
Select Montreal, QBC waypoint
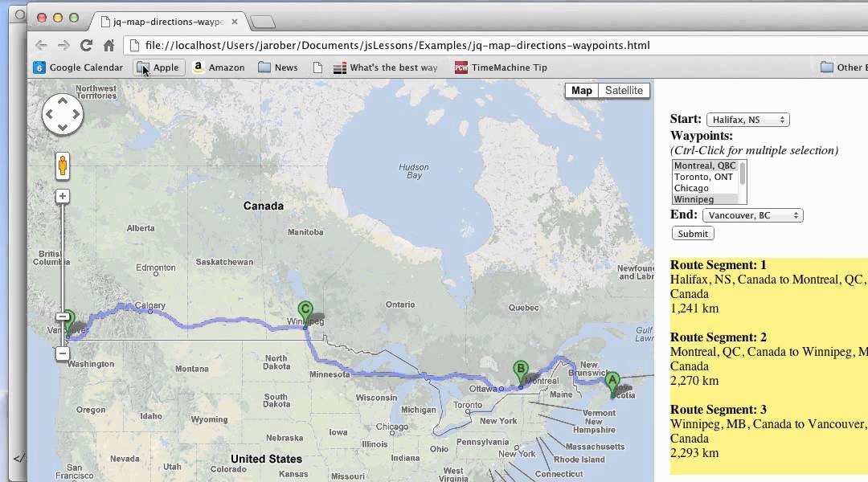(705, 165)
